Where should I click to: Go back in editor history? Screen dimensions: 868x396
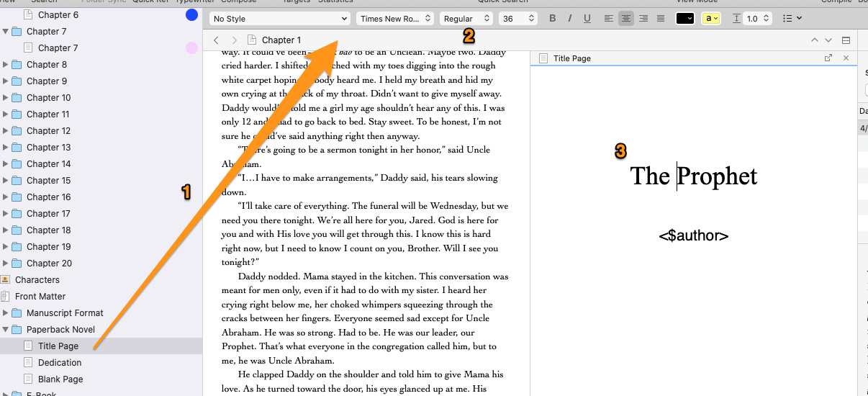pyautogui.click(x=216, y=40)
